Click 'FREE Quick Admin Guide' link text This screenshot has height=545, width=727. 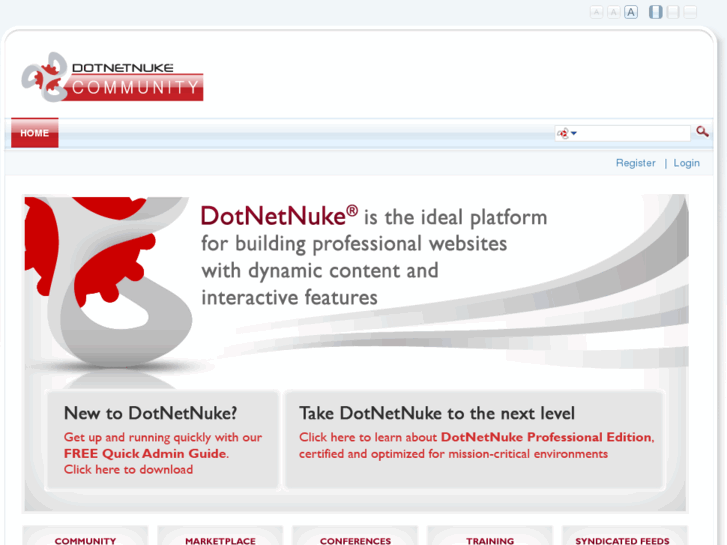point(145,453)
